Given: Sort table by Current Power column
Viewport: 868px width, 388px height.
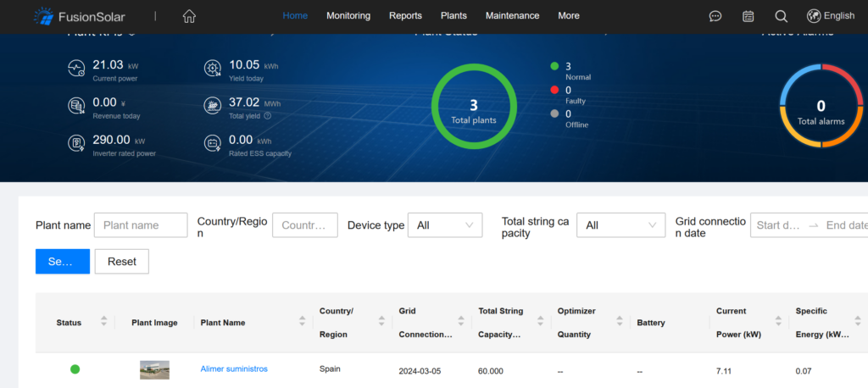Looking at the screenshot, I should [x=777, y=322].
